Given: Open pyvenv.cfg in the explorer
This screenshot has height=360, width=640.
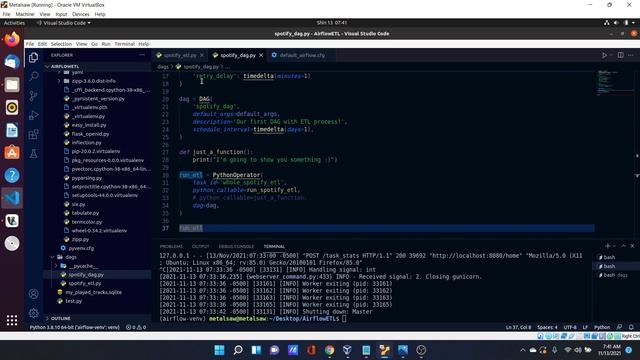Looking at the screenshot, I should point(81,248).
